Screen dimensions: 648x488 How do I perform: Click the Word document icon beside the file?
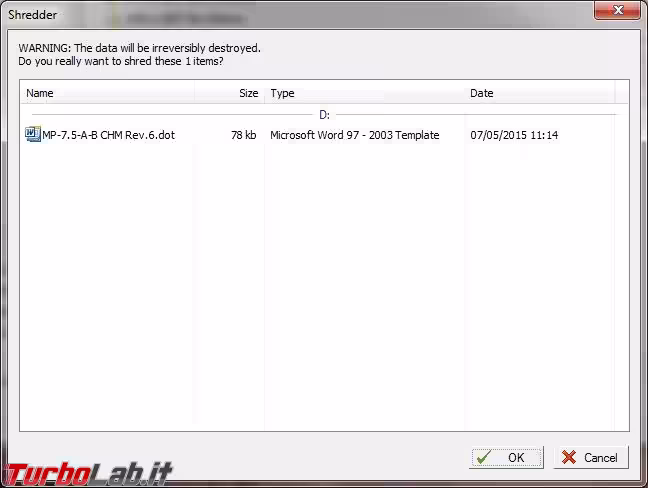pos(33,135)
